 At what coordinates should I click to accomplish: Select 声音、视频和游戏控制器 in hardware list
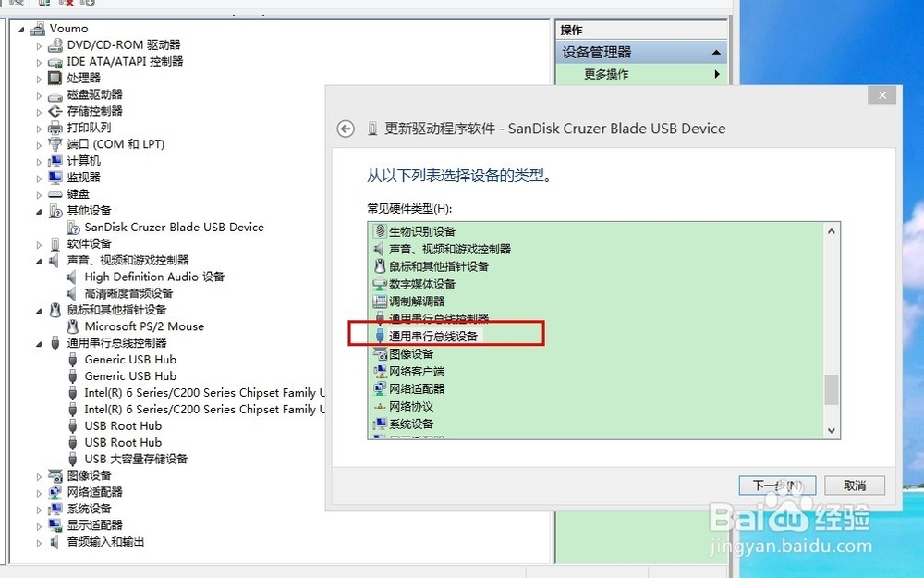coord(450,249)
